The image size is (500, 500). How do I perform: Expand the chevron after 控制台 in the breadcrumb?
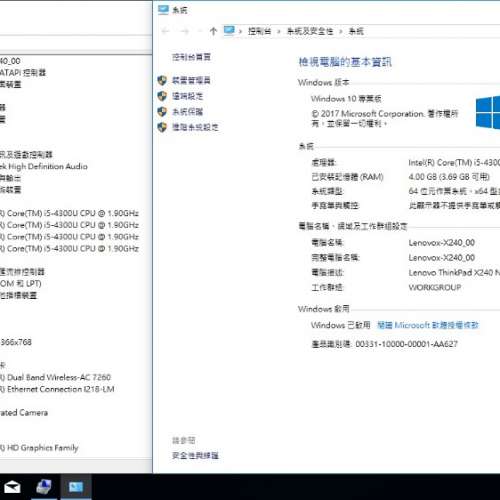279,32
